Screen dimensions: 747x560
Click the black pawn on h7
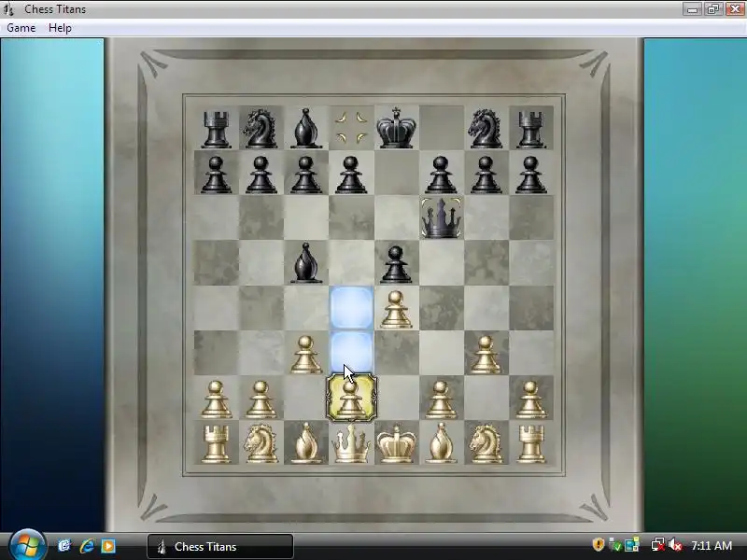coord(530,175)
